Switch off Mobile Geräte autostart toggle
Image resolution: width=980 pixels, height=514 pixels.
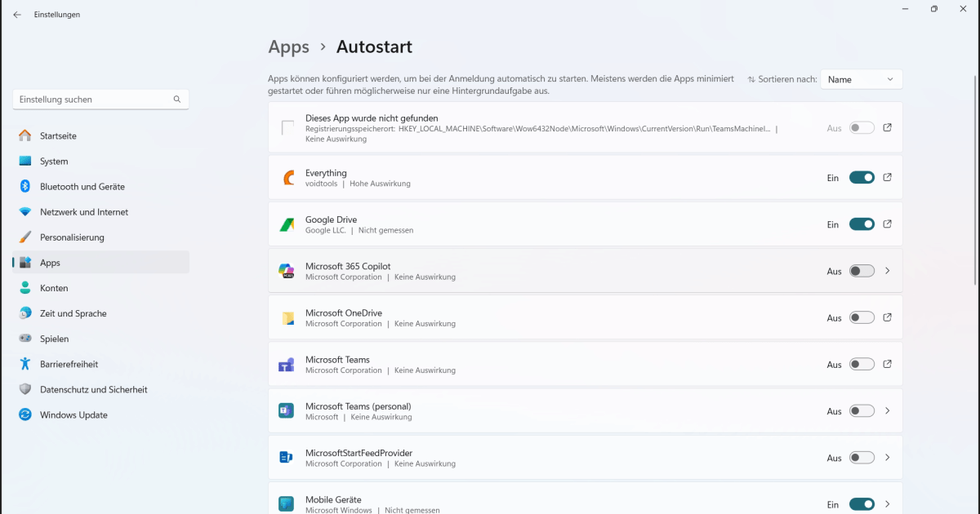(x=862, y=504)
